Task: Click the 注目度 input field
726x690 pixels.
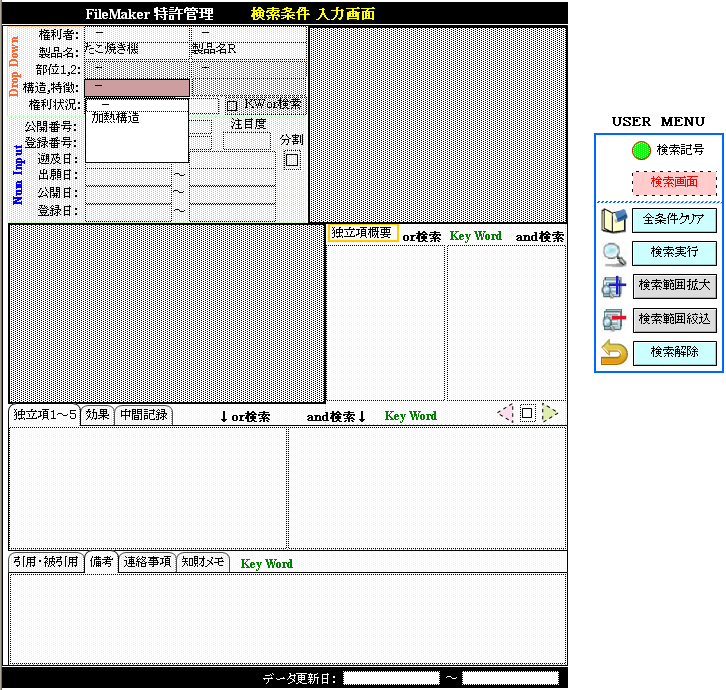Action: [x=247, y=141]
